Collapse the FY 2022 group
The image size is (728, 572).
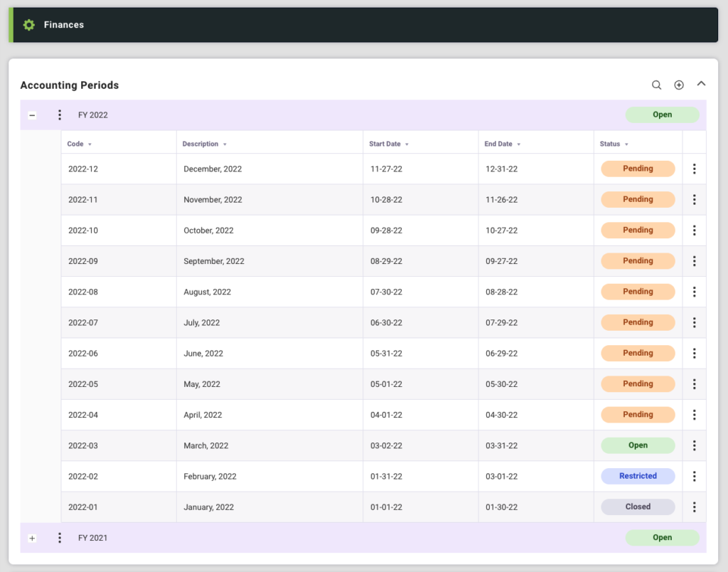click(32, 115)
